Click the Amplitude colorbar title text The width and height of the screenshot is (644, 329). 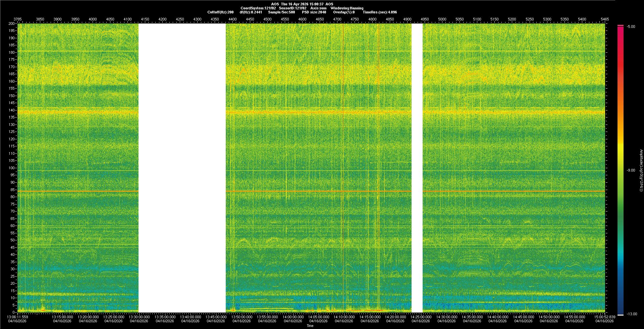point(641,171)
